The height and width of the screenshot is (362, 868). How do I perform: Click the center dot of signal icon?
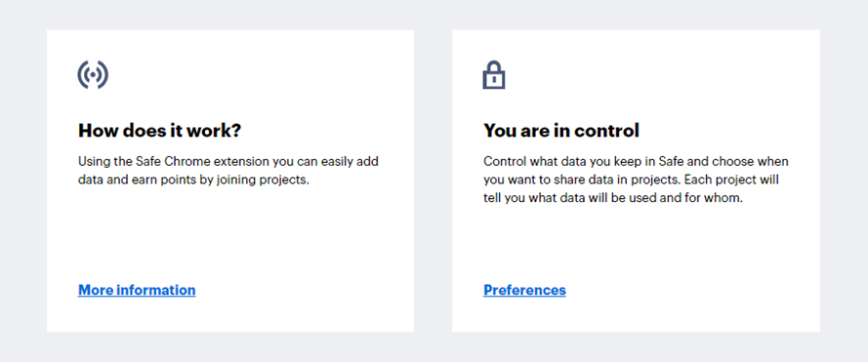click(x=93, y=75)
